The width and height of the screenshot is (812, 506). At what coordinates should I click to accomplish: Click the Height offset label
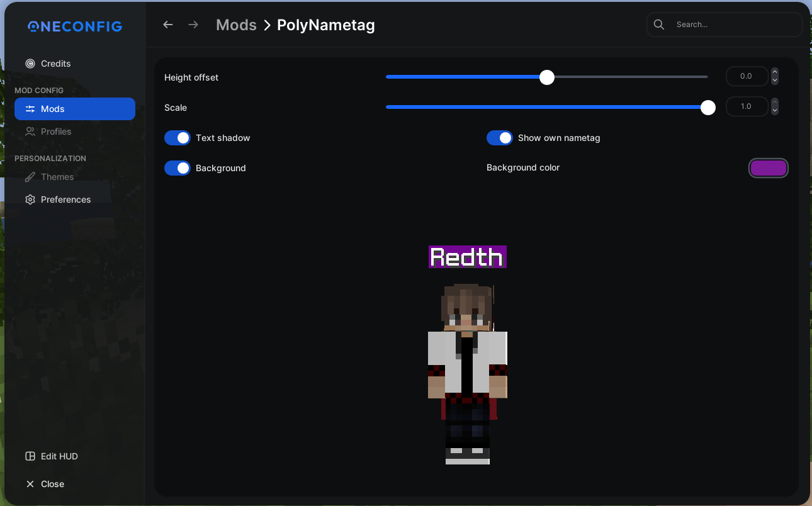point(191,77)
